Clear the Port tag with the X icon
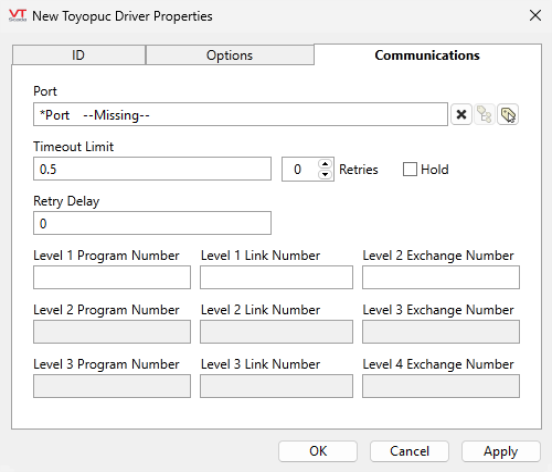This screenshot has height=472, width=552. pyautogui.click(x=461, y=114)
